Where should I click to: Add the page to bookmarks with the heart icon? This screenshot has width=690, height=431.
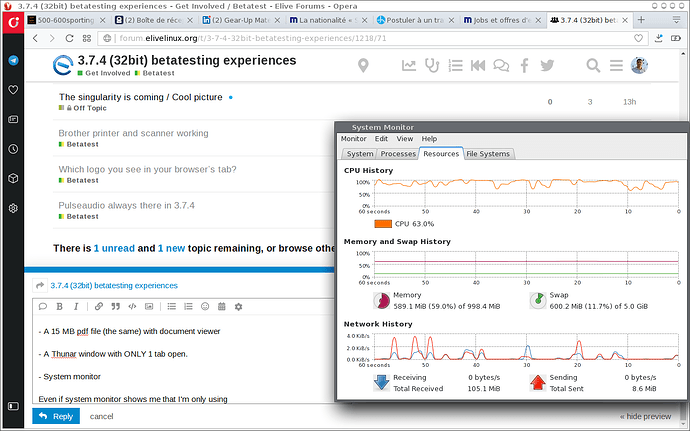click(x=638, y=38)
